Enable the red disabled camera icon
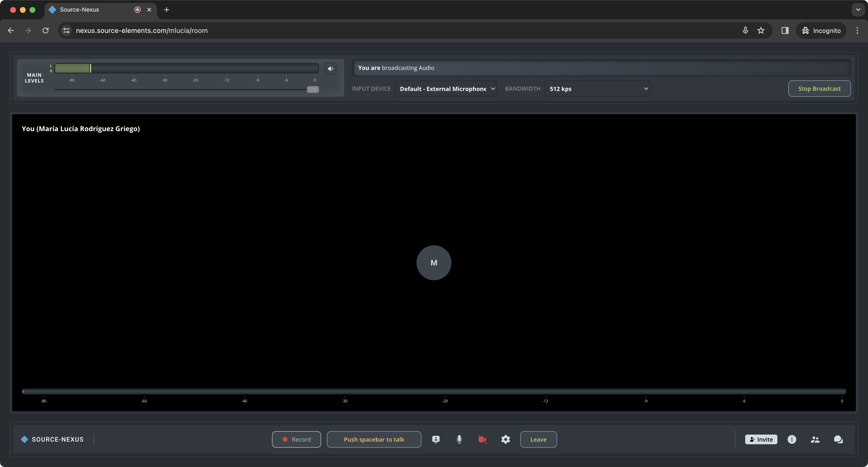This screenshot has width=868, height=467. [x=482, y=439]
